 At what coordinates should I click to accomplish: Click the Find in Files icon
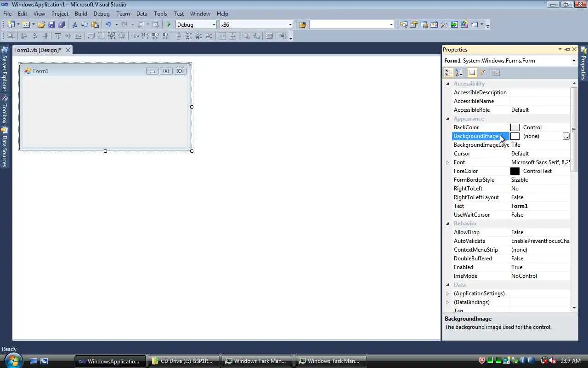pyautogui.click(x=302, y=25)
